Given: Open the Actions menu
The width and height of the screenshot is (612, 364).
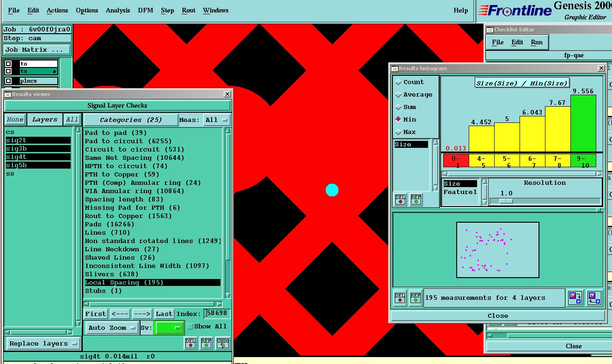Looking at the screenshot, I should 57,10.
